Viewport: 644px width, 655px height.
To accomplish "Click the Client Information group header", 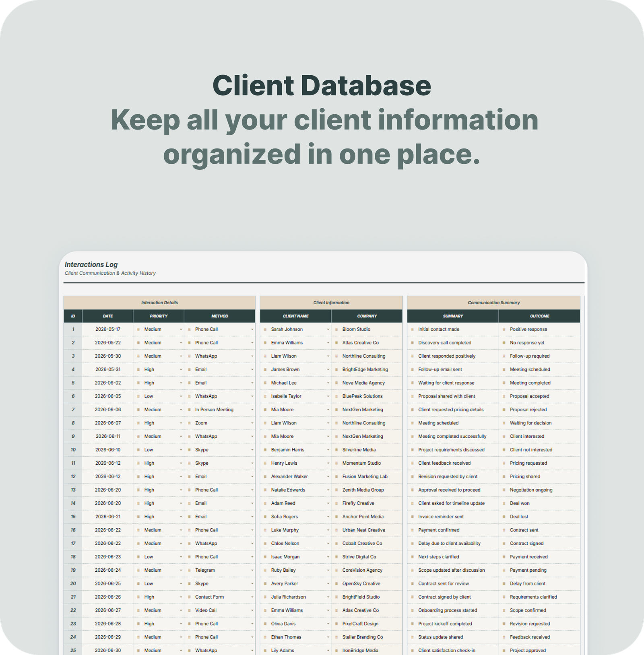I will pos(331,303).
